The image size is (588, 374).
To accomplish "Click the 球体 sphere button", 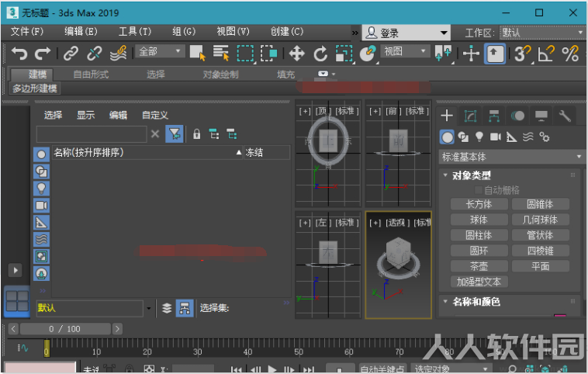I will pyautogui.click(x=479, y=220).
